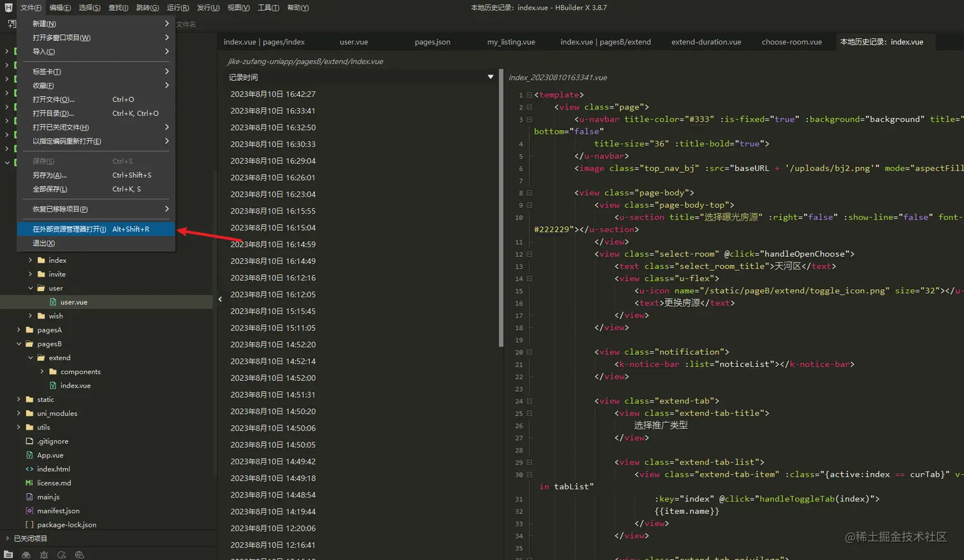The image size is (964, 560).
Task: Select 在外部资源管理器打开 menu entry
Action: (96, 229)
